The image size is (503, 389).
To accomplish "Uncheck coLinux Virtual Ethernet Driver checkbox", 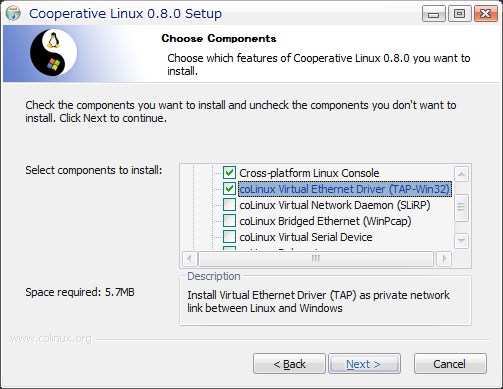I will pyautogui.click(x=229, y=189).
